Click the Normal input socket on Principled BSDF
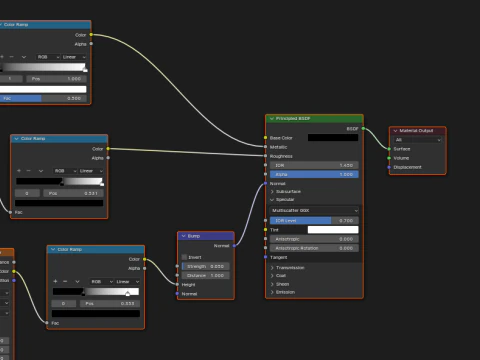The height and width of the screenshot is (360, 480). [x=266, y=183]
